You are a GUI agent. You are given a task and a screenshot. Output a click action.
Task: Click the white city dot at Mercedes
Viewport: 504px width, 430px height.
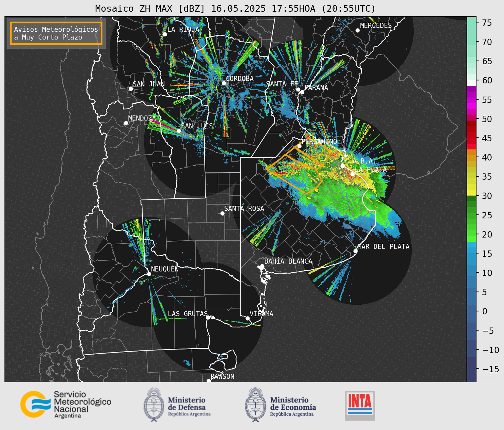pos(358,31)
